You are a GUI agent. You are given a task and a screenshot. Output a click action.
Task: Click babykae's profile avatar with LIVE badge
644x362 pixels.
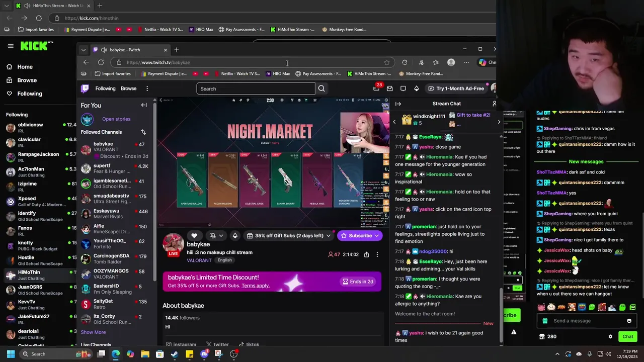pos(173,245)
